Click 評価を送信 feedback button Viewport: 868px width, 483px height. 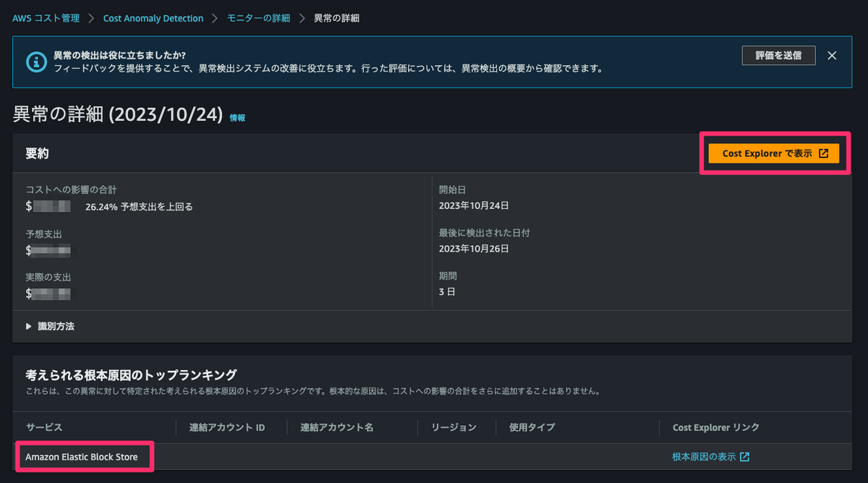pos(778,56)
